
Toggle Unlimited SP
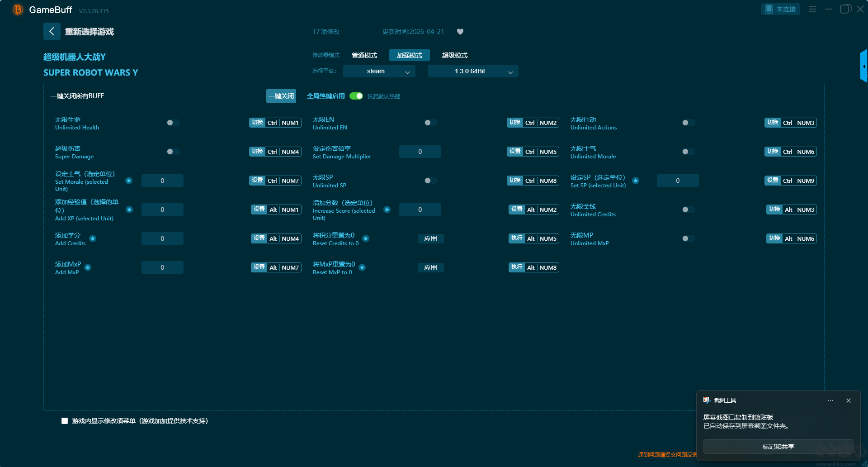tap(431, 181)
